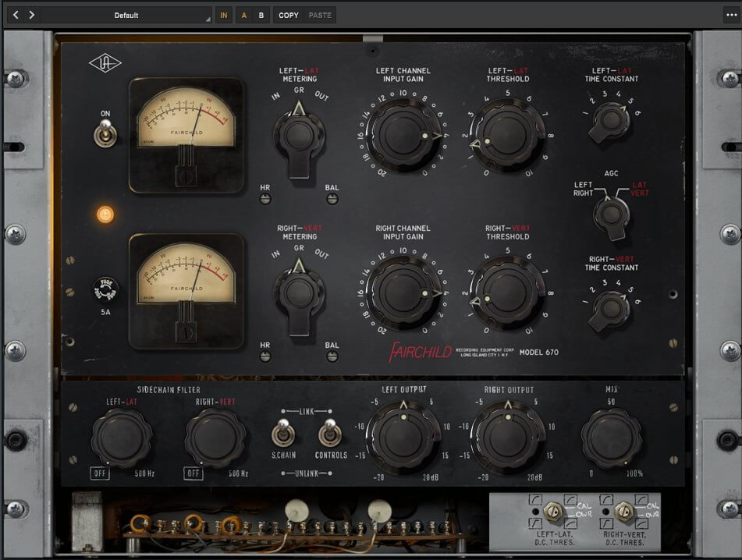
Task: Click the UNLINK label below the link switches
Action: [x=307, y=473]
